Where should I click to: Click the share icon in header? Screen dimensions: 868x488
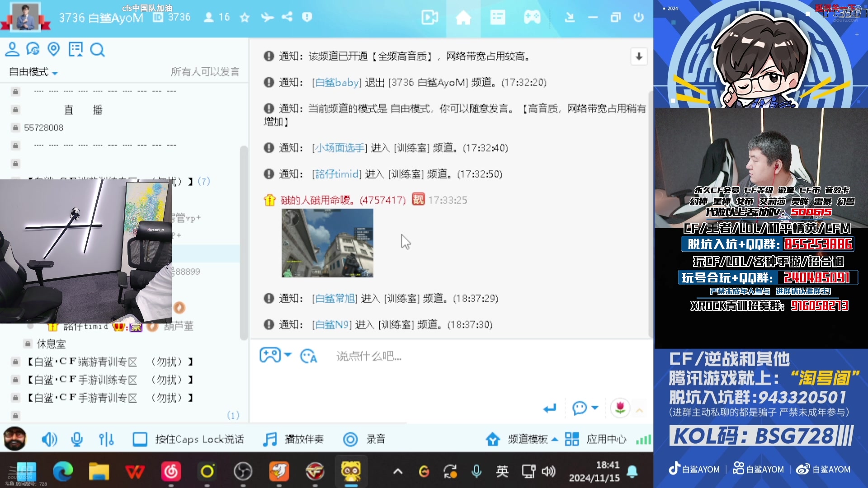coord(287,17)
